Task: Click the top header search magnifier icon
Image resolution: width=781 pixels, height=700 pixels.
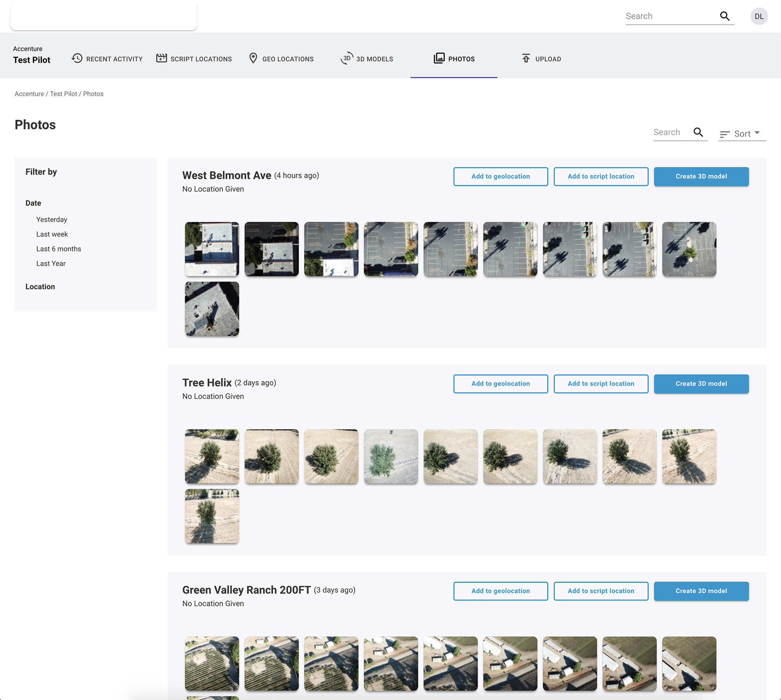Action: pyautogui.click(x=724, y=16)
